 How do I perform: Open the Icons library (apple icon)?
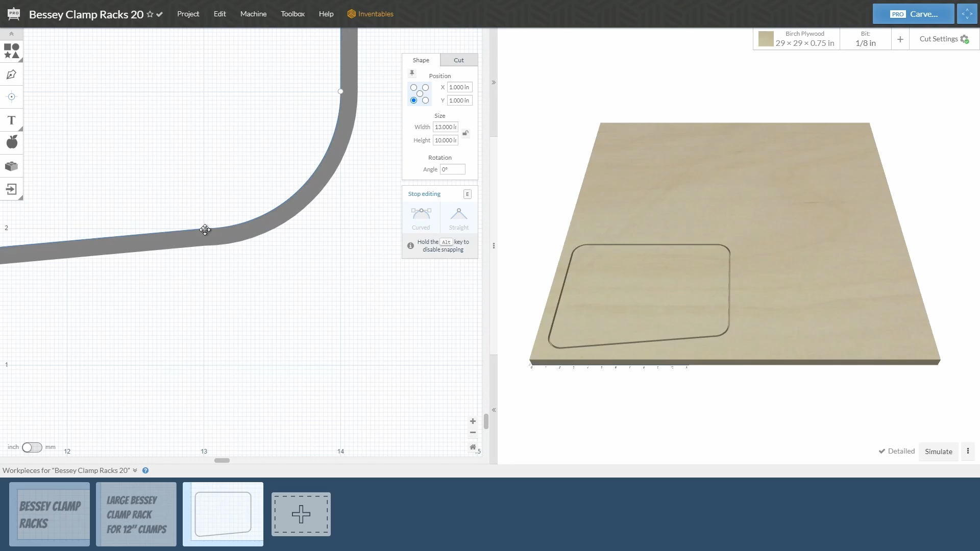[x=11, y=142]
